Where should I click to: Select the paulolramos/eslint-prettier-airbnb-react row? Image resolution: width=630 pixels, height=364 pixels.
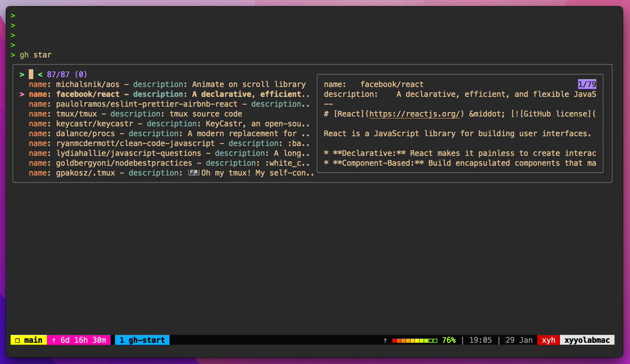tap(169, 104)
